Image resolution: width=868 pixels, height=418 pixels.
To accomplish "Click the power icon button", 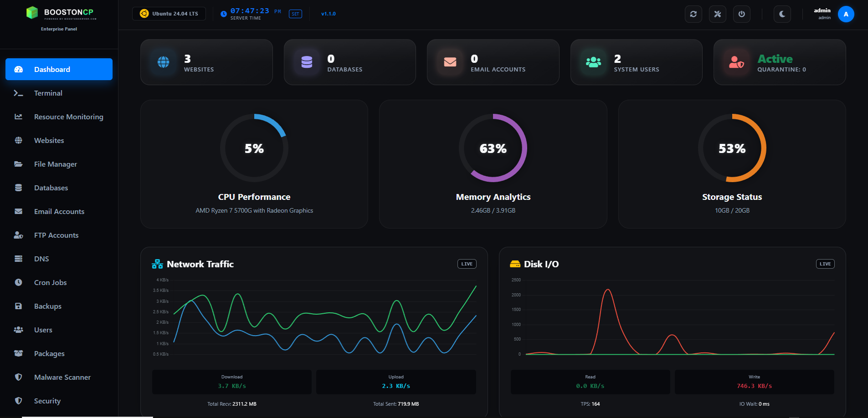I will click(x=741, y=14).
